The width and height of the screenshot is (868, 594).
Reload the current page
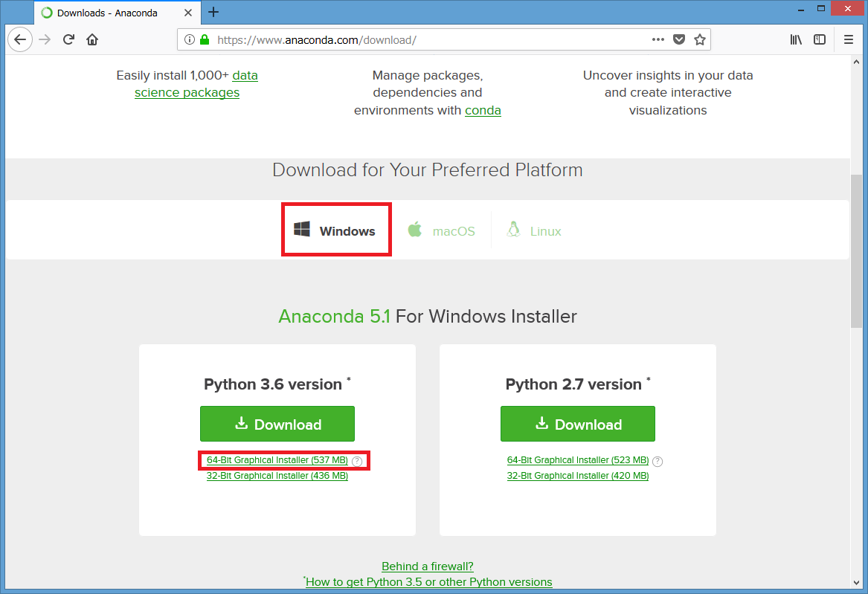coord(68,39)
